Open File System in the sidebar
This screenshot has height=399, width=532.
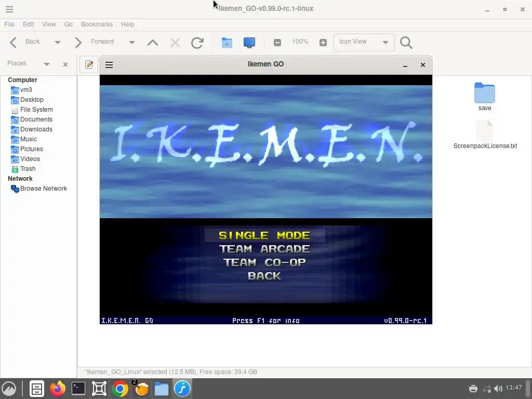[x=32, y=110]
